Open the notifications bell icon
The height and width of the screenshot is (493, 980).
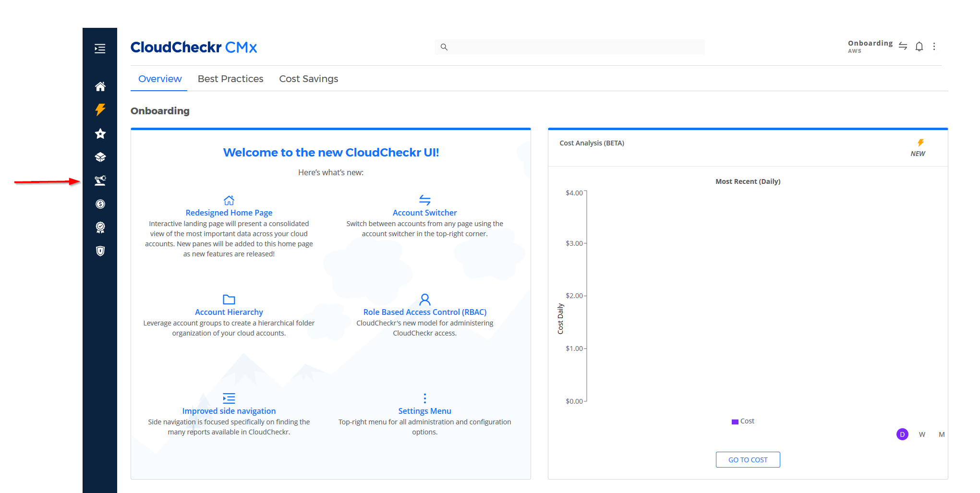click(x=919, y=47)
